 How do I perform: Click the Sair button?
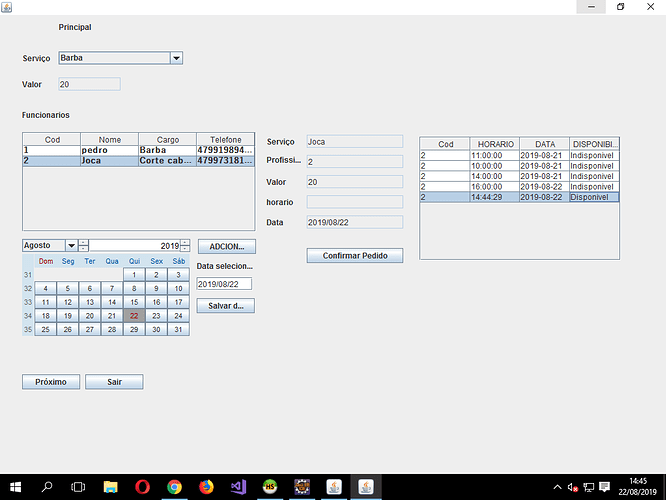114,382
